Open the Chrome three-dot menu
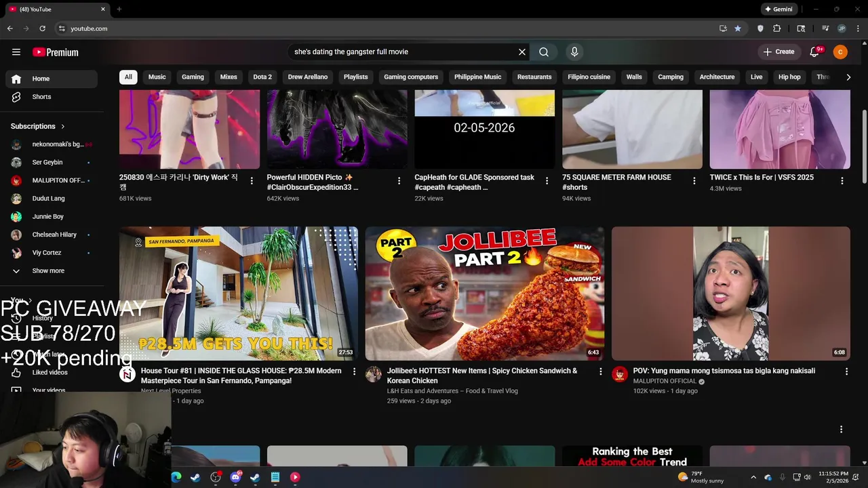 pos(857,28)
